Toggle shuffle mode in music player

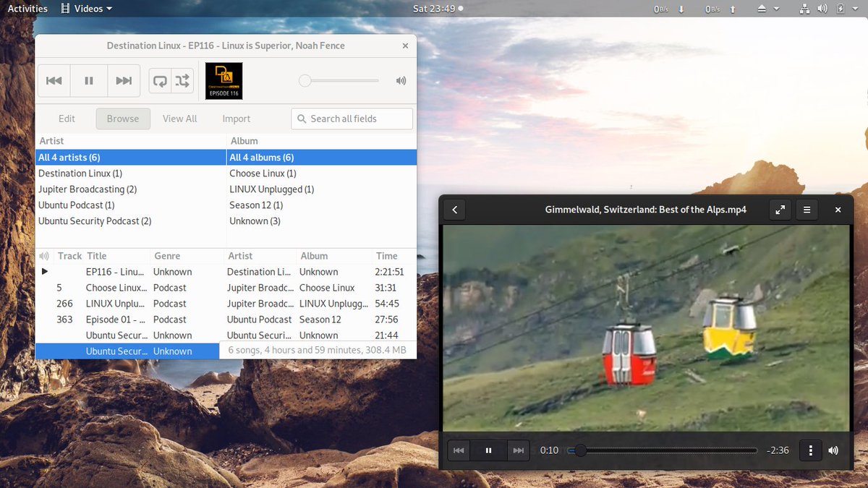tap(182, 81)
